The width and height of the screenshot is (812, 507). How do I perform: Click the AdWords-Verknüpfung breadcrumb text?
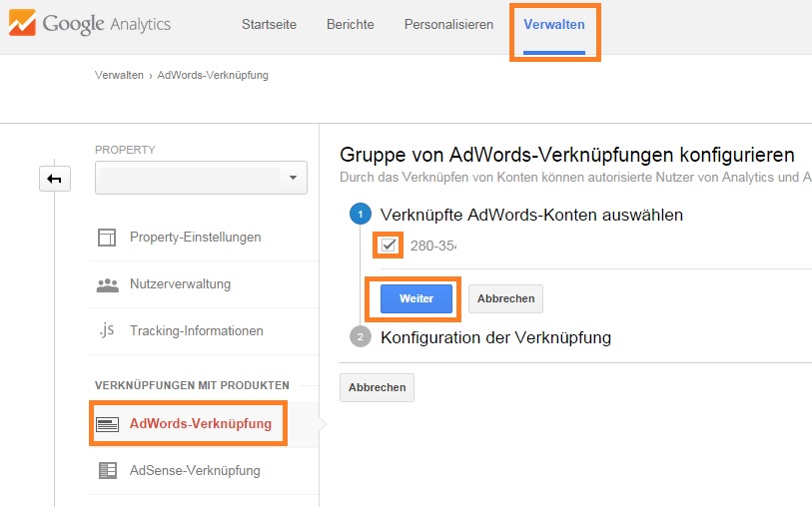click(x=213, y=75)
